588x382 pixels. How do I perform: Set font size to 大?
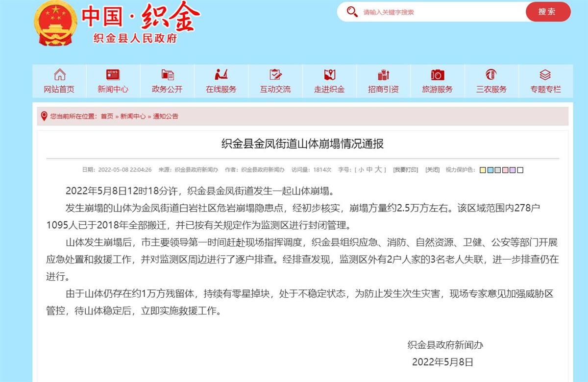378,169
